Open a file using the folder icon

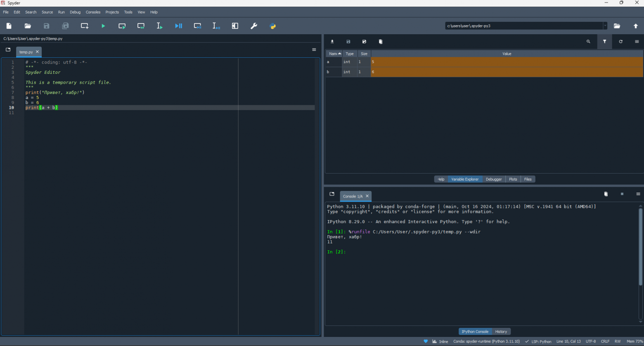[28, 26]
